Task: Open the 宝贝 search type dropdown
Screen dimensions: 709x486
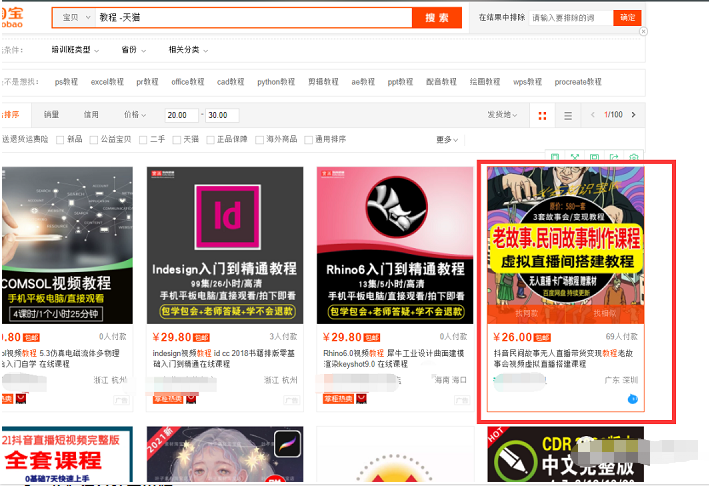Action: point(75,18)
